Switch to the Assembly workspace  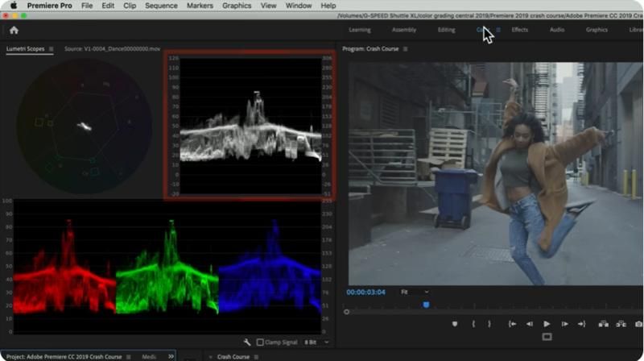404,30
